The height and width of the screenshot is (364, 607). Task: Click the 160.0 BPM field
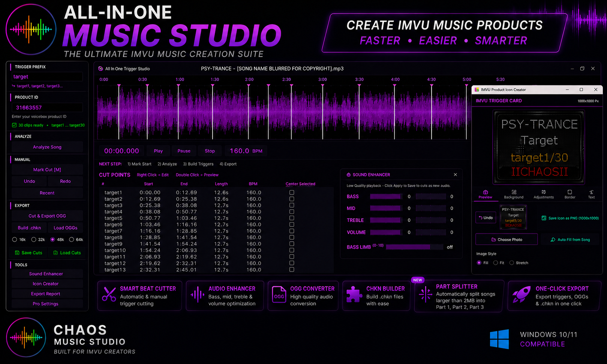pos(246,151)
